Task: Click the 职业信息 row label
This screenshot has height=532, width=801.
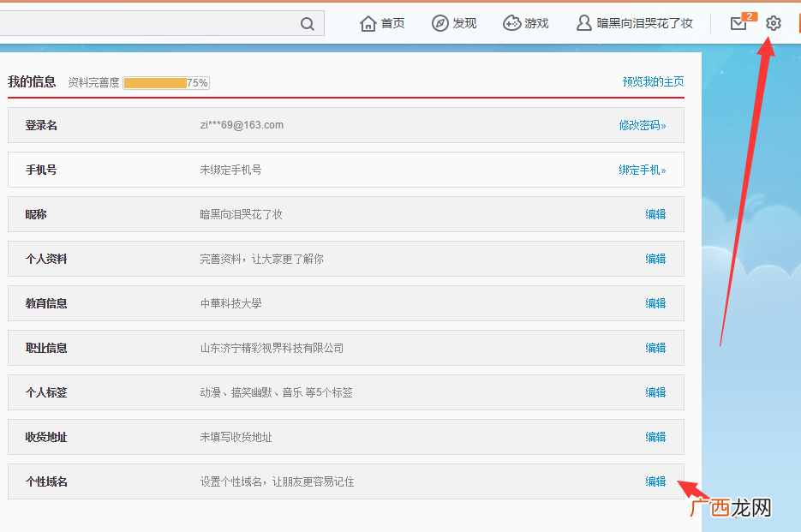Action: tap(46, 348)
